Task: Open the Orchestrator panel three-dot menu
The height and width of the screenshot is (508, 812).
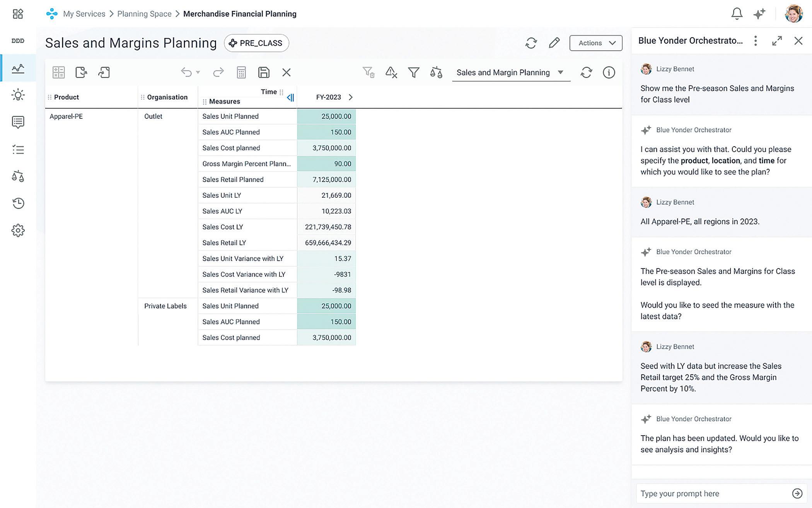Action: point(755,41)
